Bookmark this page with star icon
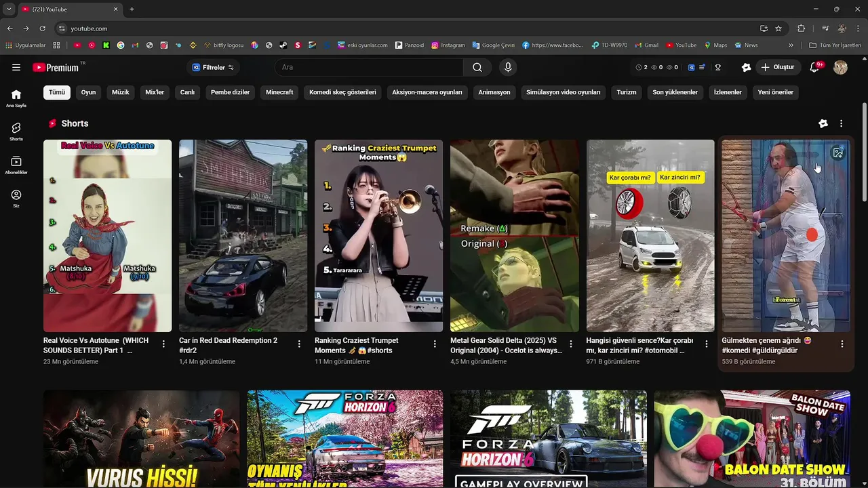Screen dimensions: 868x488 tap(778, 28)
